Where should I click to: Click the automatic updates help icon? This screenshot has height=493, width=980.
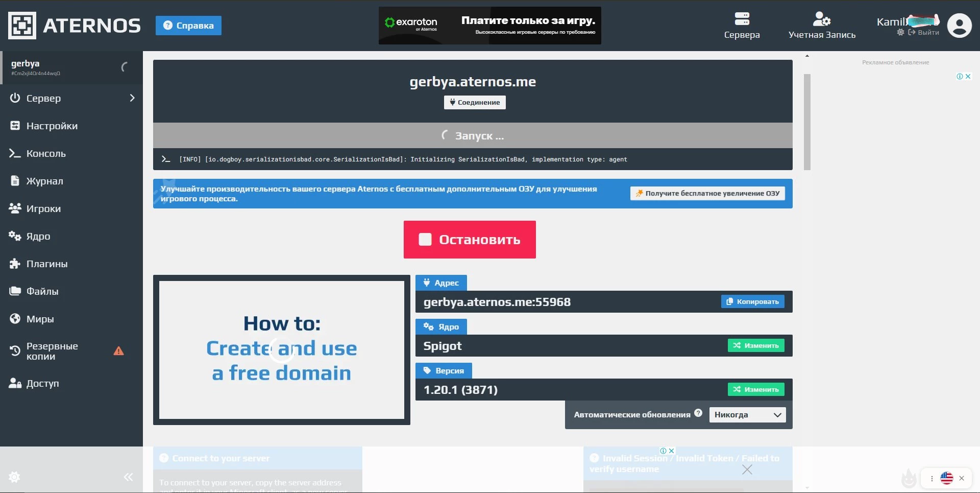coord(698,413)
